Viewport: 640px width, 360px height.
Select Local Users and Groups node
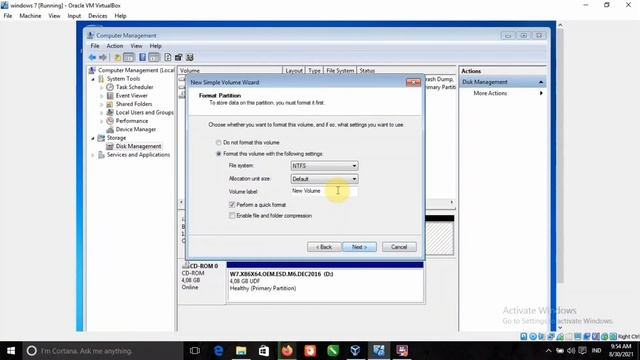coord(144,112)
